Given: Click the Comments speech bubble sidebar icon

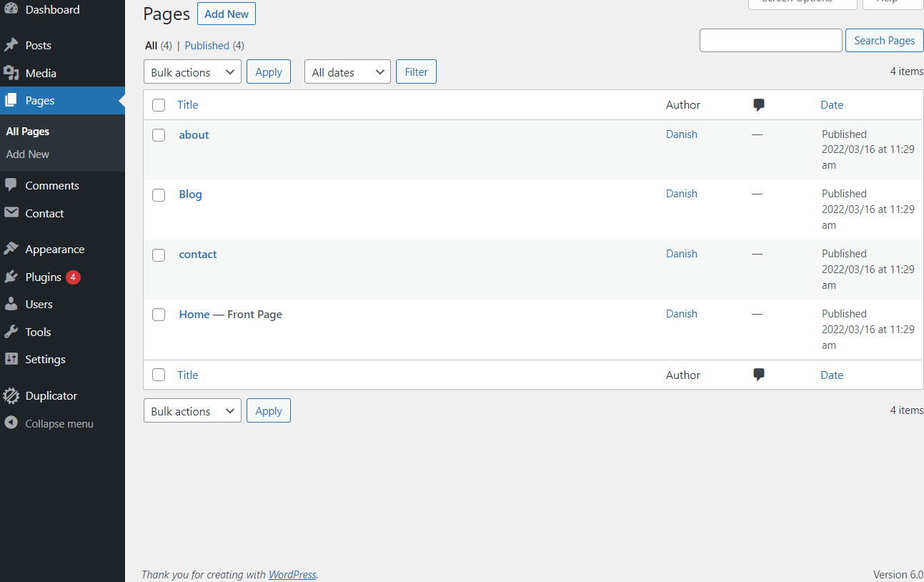Looking at the screenshot, I should pos(11,185).
